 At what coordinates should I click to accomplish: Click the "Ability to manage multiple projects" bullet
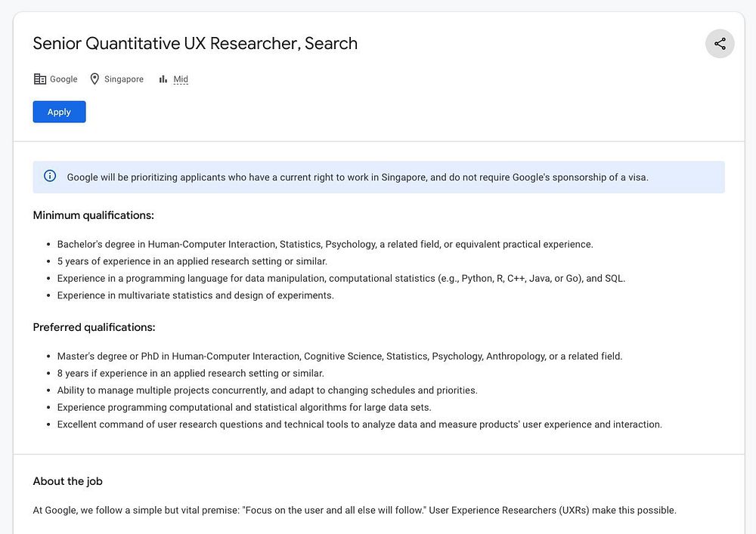click(267, 390)
